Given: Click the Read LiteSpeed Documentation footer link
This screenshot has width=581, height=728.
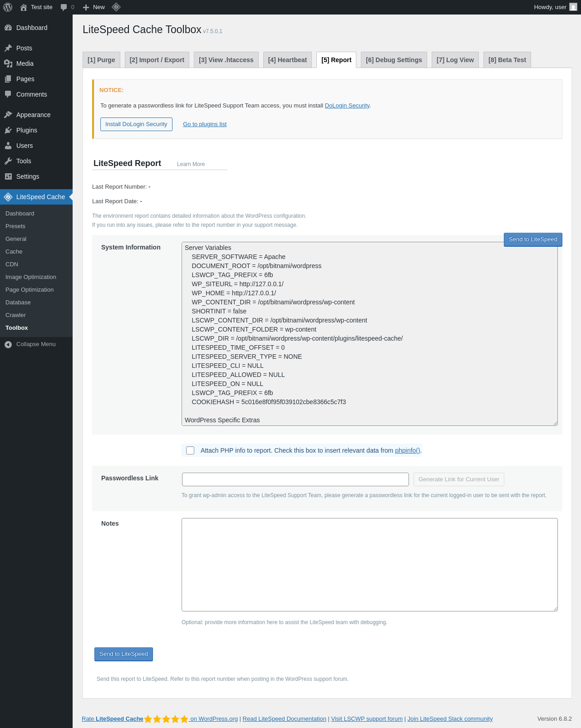Looking at the screenshot, I should coord(284,719).
